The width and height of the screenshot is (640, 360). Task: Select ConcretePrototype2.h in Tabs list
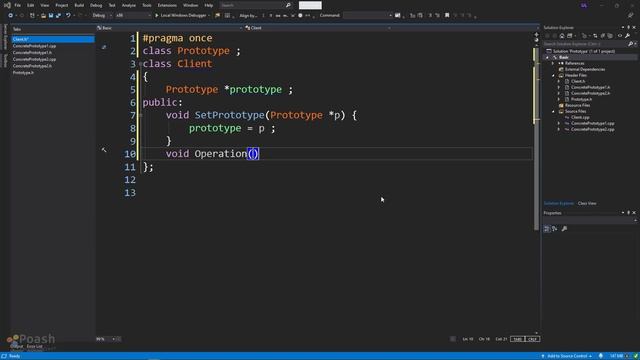(x=32, y=66)
